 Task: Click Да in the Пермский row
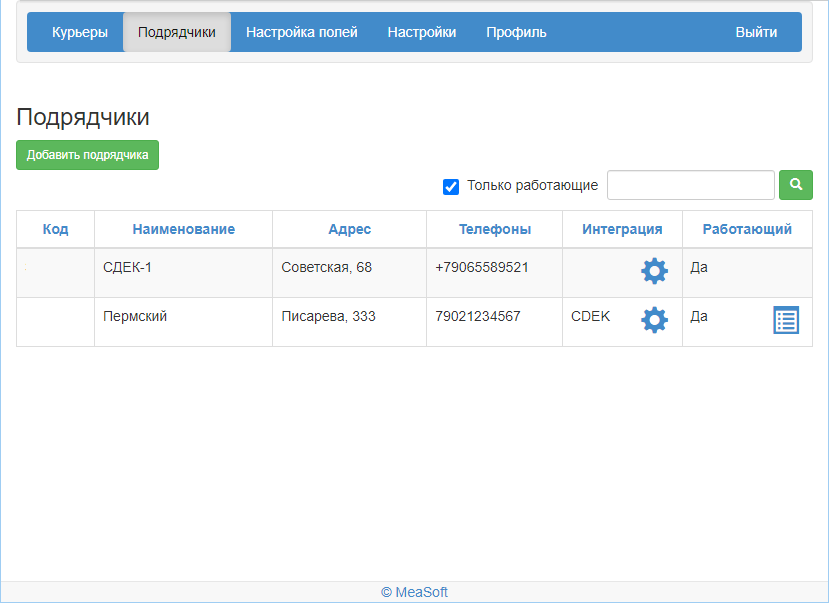tap(699, 316)
